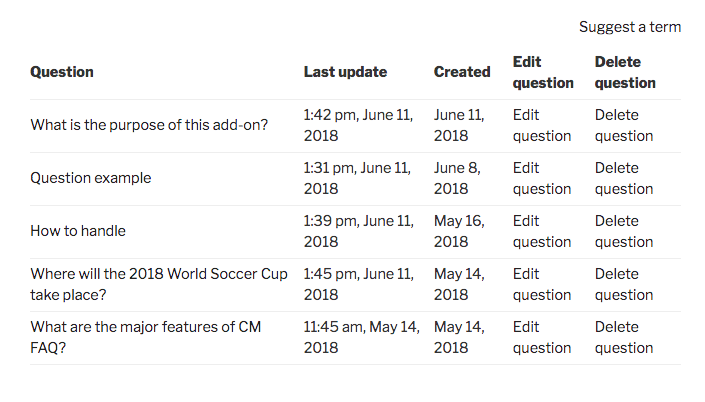Select the 'What is the purpose of this add-on?' text

coord(149,125)
